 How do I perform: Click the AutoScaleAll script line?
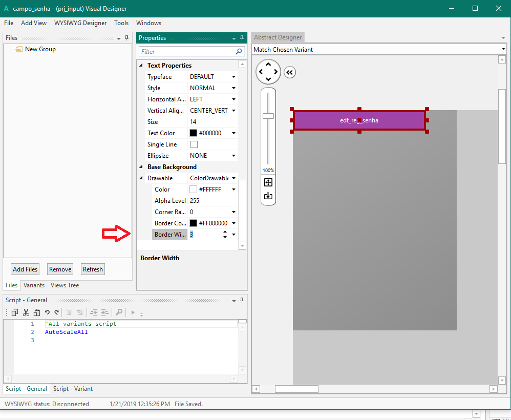tap(66, 332)
